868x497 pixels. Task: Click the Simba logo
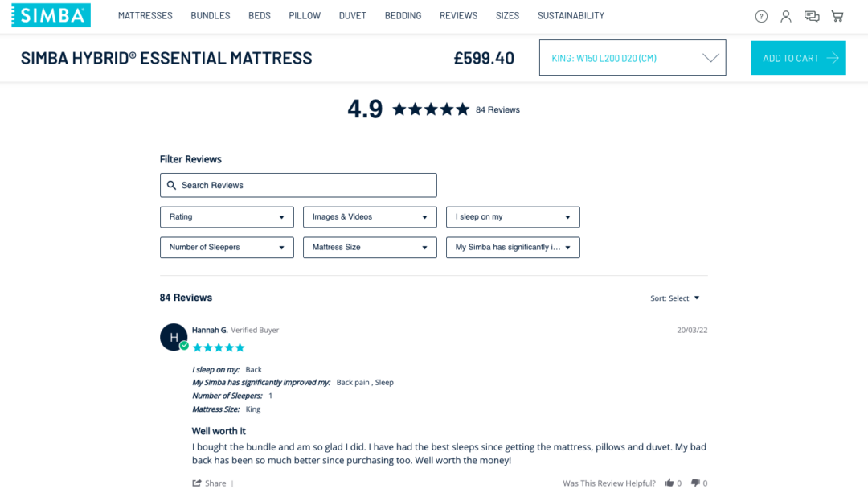tap(51, 15)
